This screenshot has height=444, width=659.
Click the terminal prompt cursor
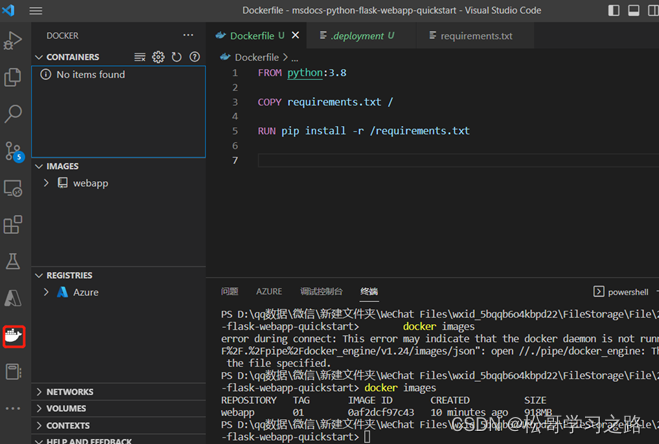coord(367,437)
